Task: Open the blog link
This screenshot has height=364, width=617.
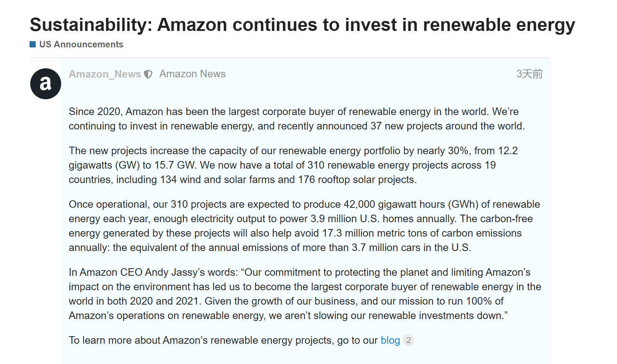Action: tap(390, 340)
